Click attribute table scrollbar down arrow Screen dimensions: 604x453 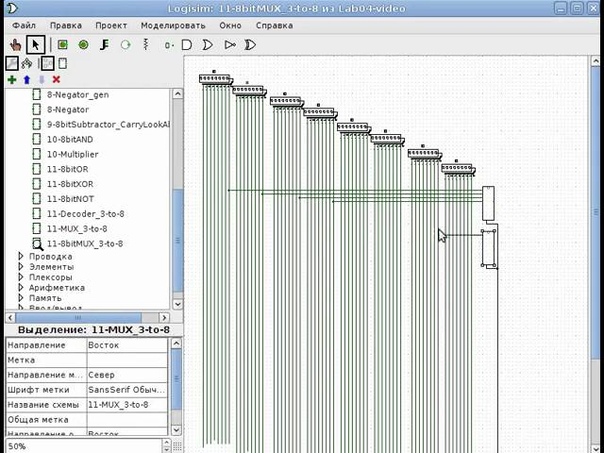(x=176, y=430)
